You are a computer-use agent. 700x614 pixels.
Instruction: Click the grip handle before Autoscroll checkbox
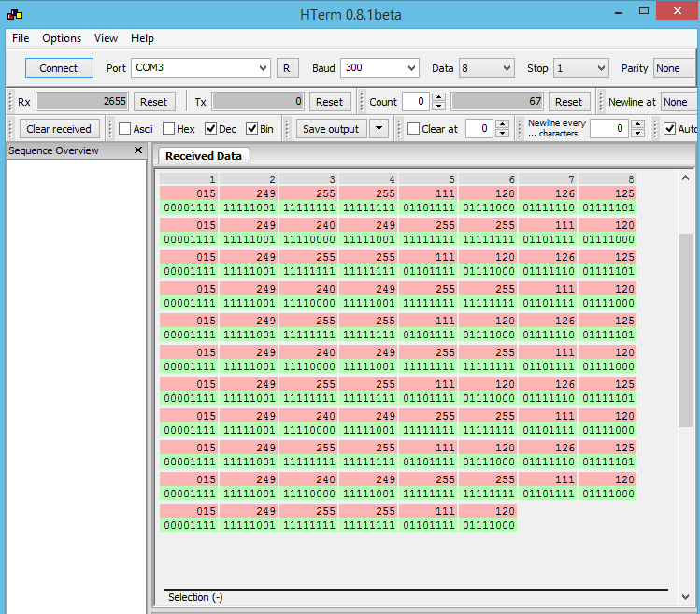[x=655, y=129]
